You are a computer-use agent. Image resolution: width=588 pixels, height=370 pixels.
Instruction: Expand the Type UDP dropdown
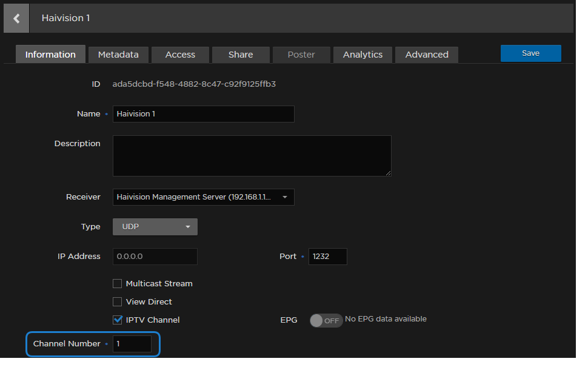tap(155, 227)
